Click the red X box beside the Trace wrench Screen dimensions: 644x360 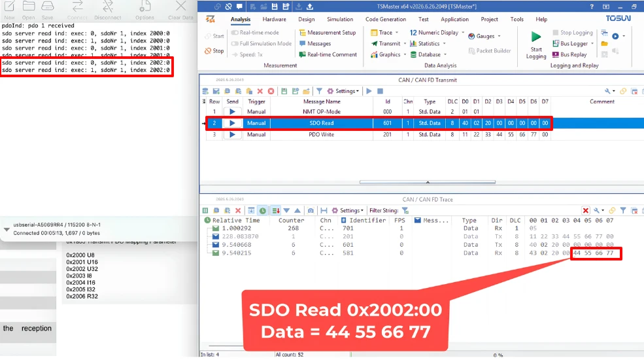[586, 210]
